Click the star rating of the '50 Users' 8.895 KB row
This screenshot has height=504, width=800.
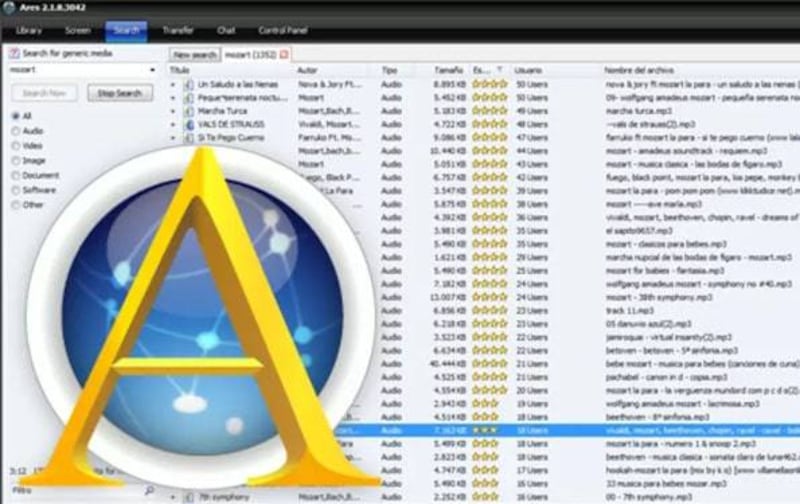[490, 84]
